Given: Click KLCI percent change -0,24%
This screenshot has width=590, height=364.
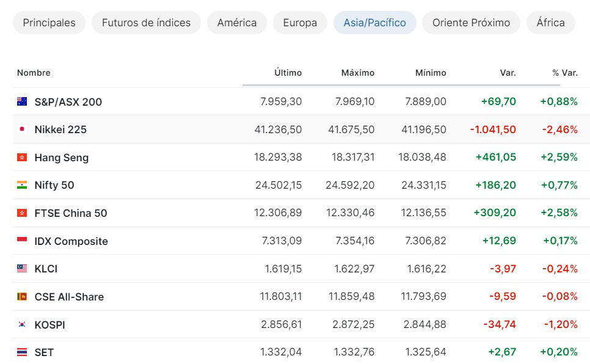Looking at the screenshot, I should pos(560,268).
